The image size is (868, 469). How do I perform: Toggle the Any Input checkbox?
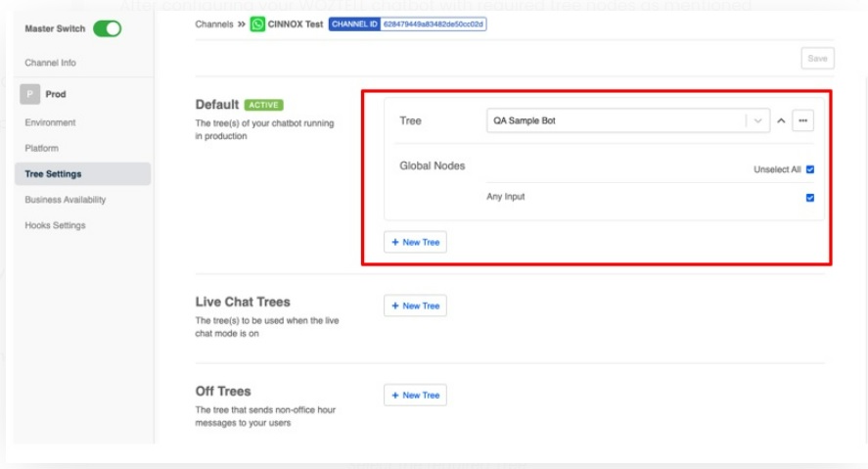[810, 197]
